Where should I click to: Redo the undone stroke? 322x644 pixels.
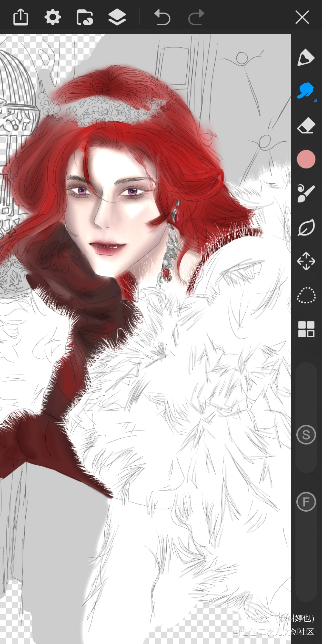click(196, 17)
